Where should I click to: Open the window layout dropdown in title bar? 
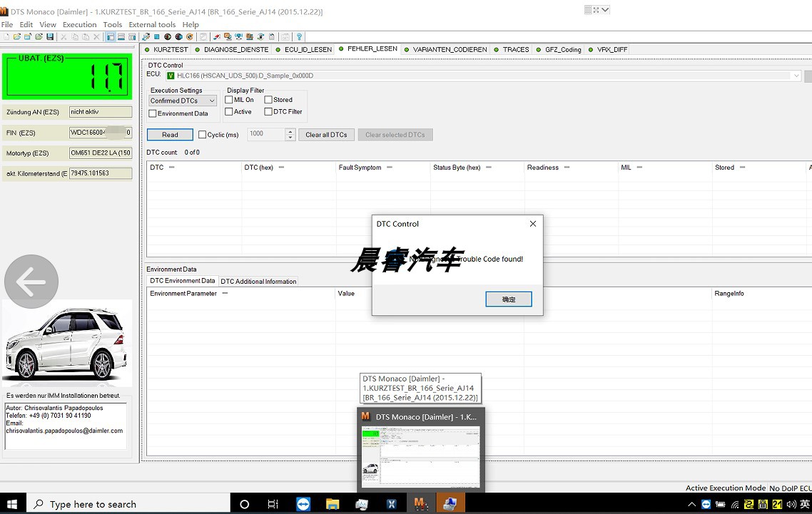point(605,9)
